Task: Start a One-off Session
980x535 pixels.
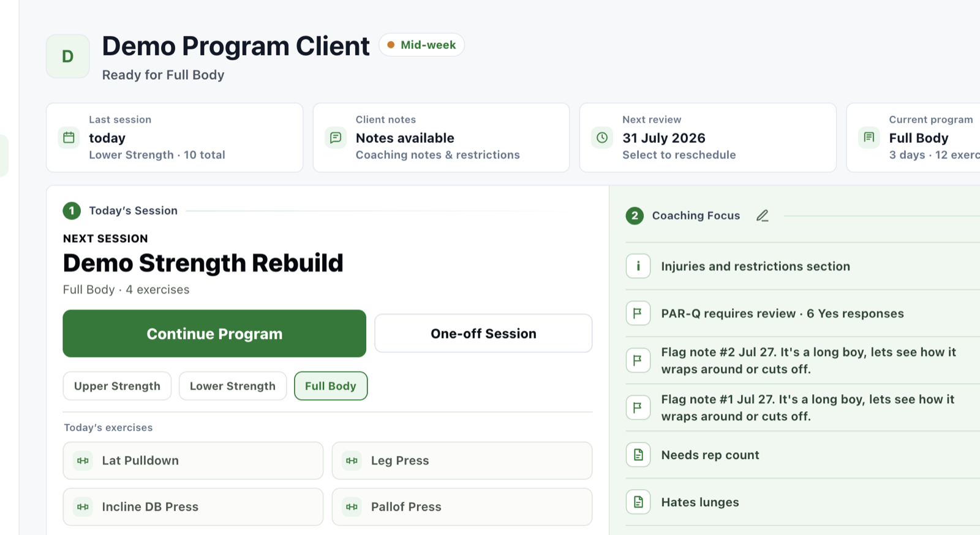Action: point(483,333)
